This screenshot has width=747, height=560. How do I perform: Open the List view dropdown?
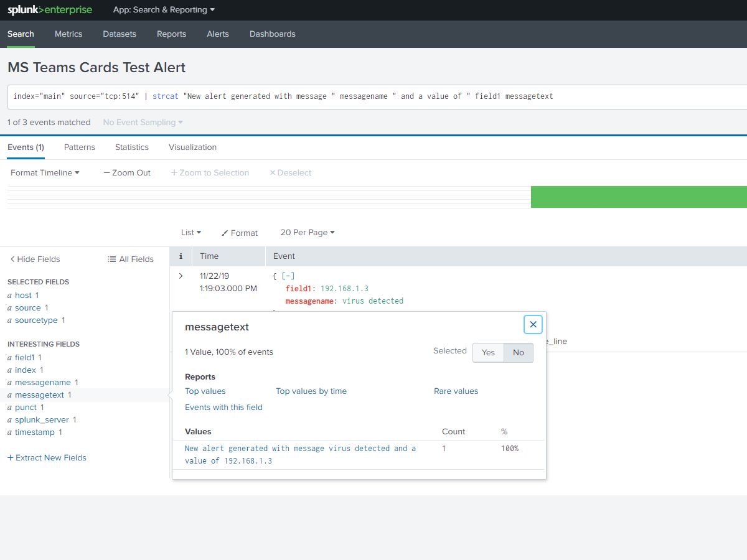tap(191, 233)
